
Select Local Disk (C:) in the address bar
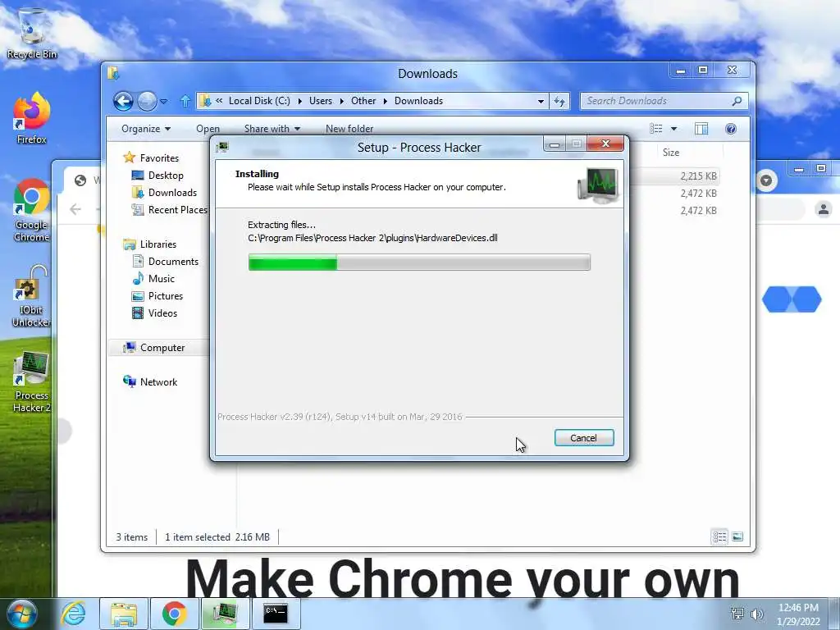259,101
